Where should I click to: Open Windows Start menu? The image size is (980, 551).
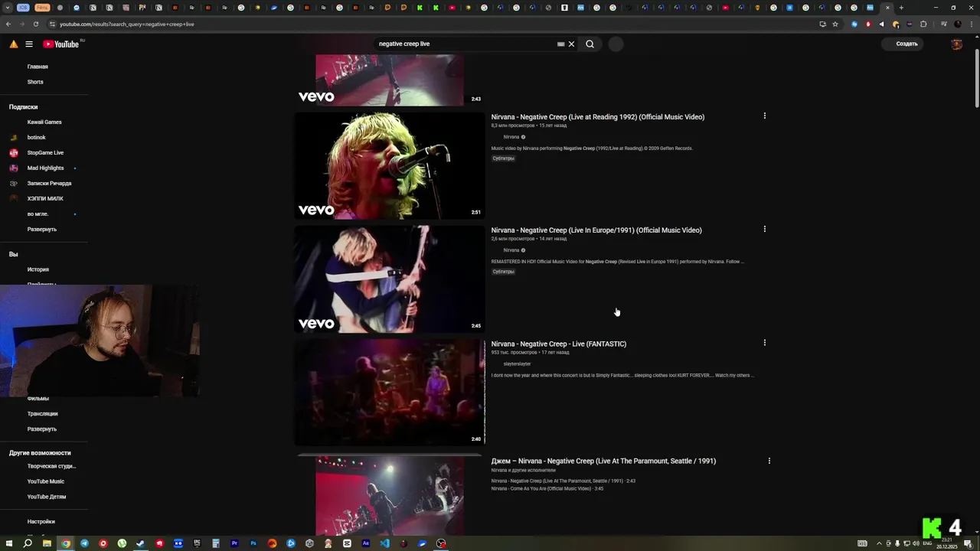pos(9,543)
